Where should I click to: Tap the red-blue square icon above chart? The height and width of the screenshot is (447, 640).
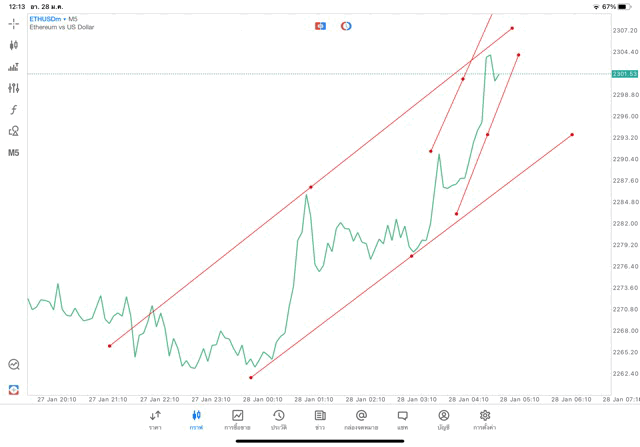click(x=321, y=26)
